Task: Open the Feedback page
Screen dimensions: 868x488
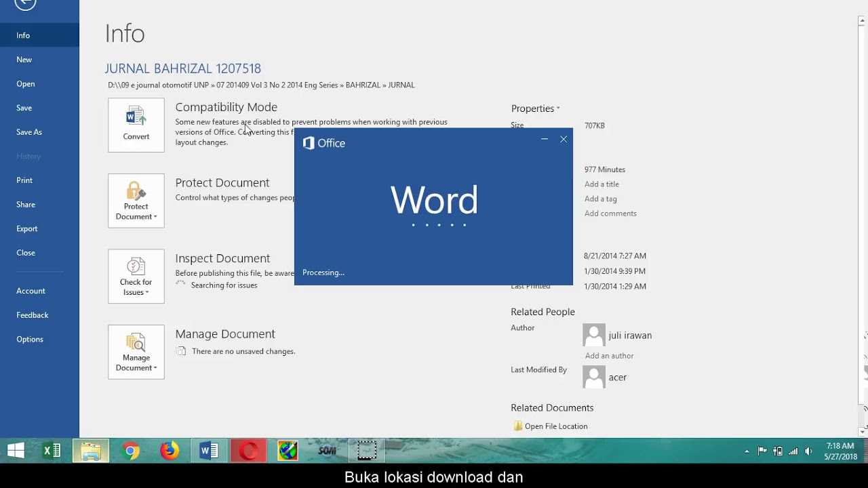Action: pyautogui.click(x=39, y=315)
